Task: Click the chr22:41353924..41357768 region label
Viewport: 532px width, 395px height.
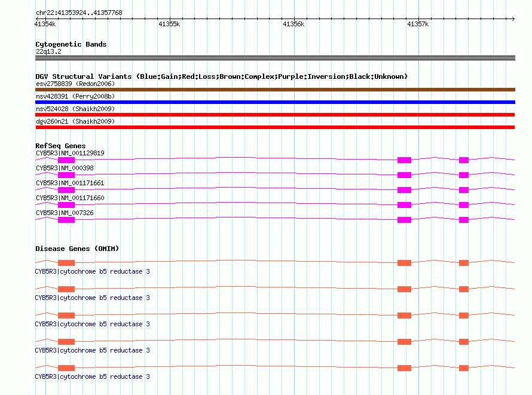Action: pyautogui.click(x=79, y=13)
